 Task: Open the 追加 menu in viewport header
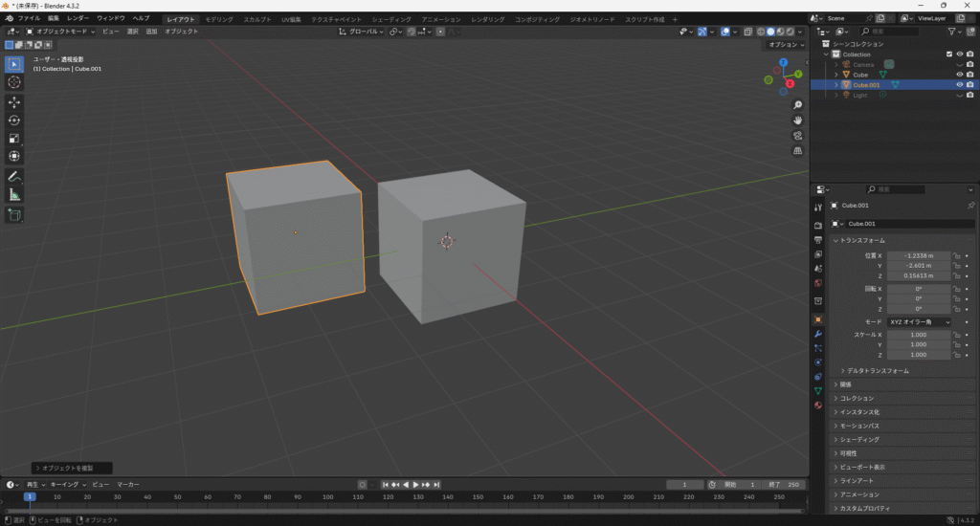tap(151, 32)
